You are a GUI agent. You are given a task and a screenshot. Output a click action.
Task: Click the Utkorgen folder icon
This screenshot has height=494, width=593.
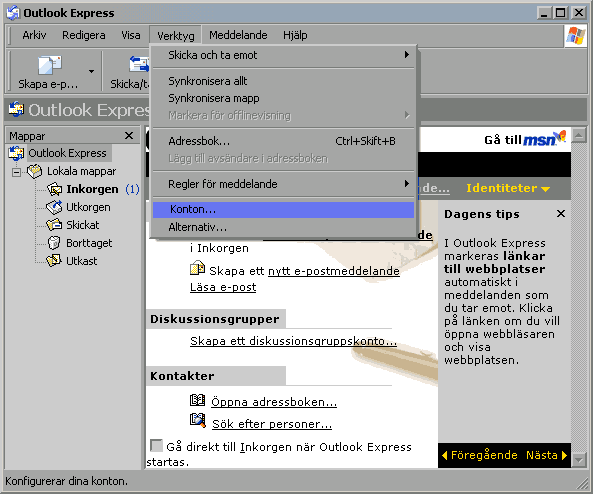(54, 207)
